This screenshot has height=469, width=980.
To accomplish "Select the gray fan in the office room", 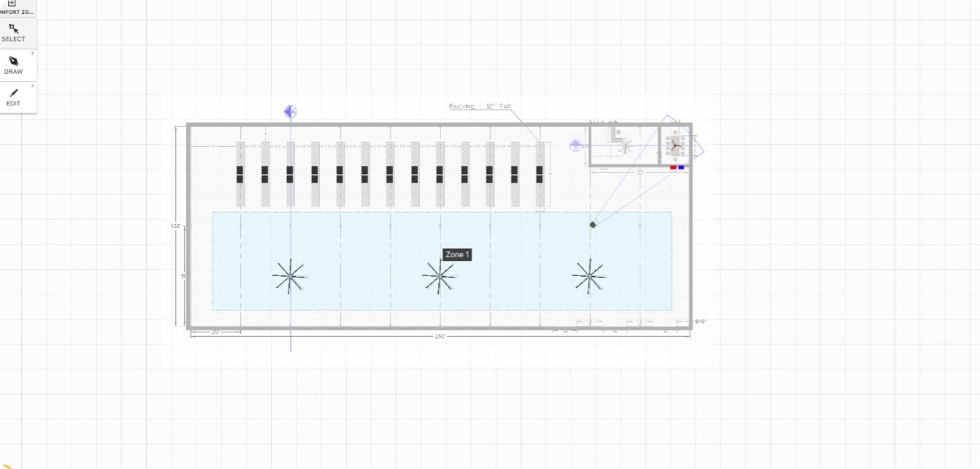I will 624,147.
